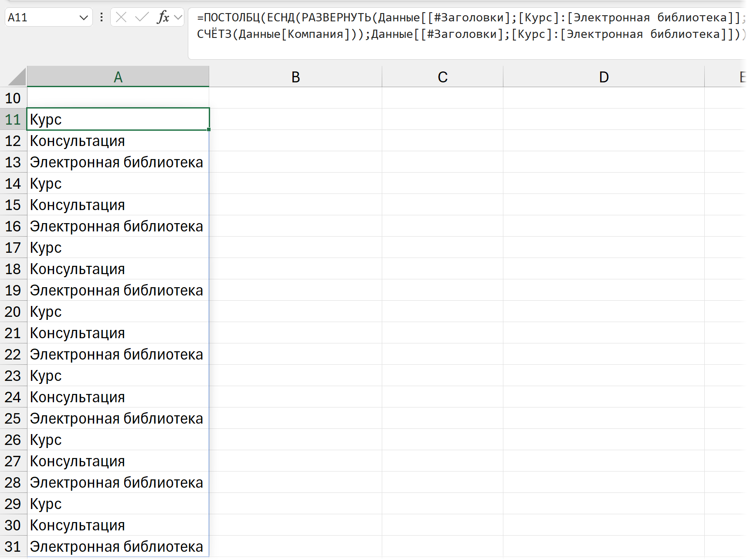Click the Cancel (X) formula button
Screen dimensions: 747x560
[121, 17]
